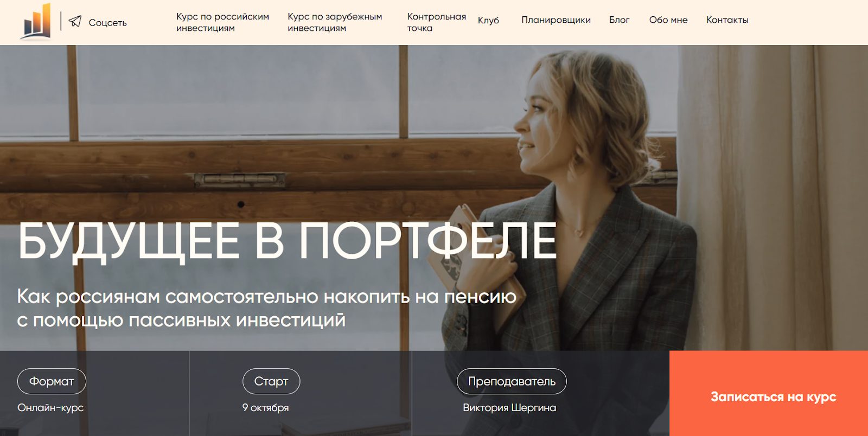Click the Онлайн-курс format text
Image resolution: width=868 pixels, height=436 pixels.
[x=50, y=407]
